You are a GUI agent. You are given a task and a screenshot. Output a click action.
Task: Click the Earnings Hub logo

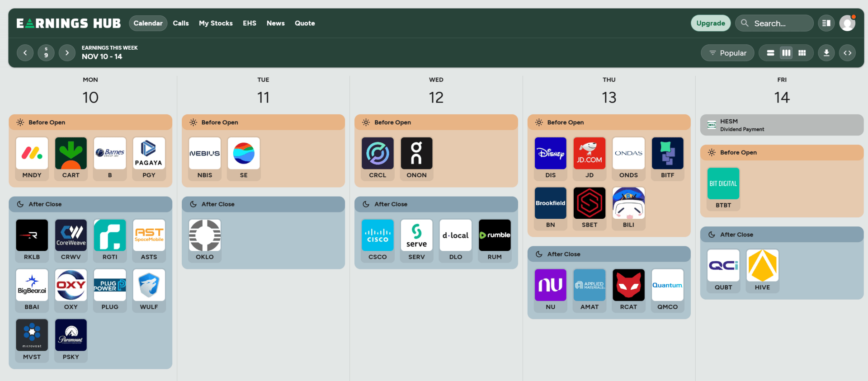(x=69, y=23)
